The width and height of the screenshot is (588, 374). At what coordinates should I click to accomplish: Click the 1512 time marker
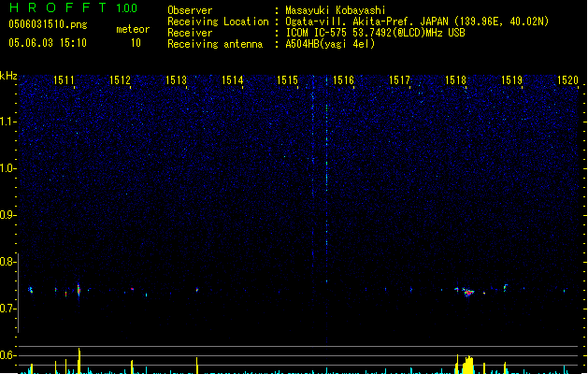(120, 80)
